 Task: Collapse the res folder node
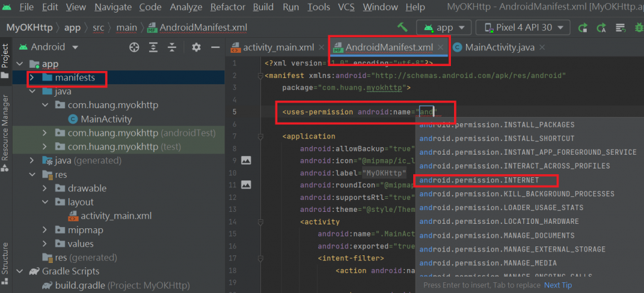32,175
